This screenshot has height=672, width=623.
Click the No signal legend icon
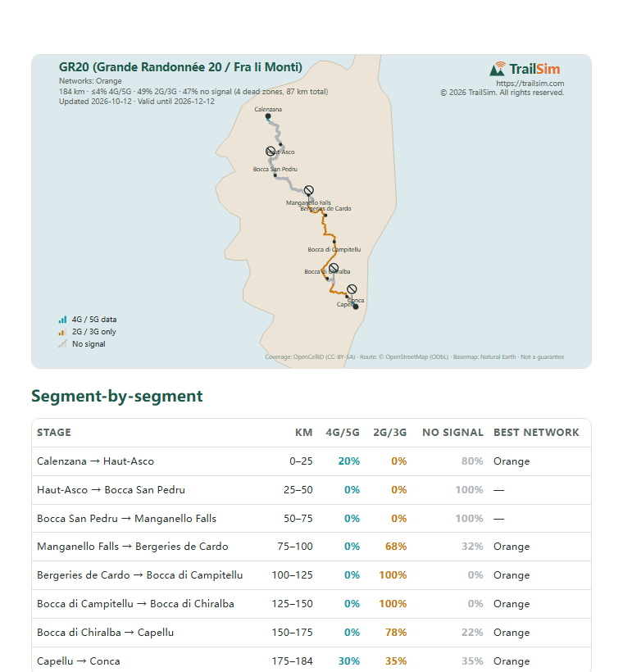[x=62, y=343]
